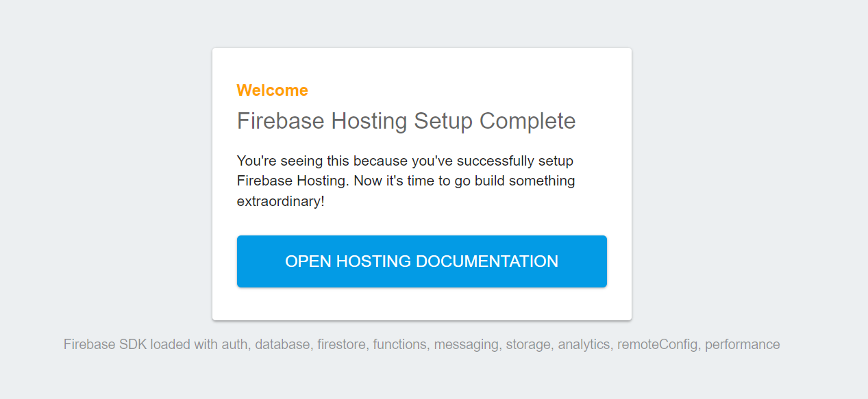This screenshot has height=399, width=868.
Task: Click the word messaging in status line
Action: tap(467, 344)
